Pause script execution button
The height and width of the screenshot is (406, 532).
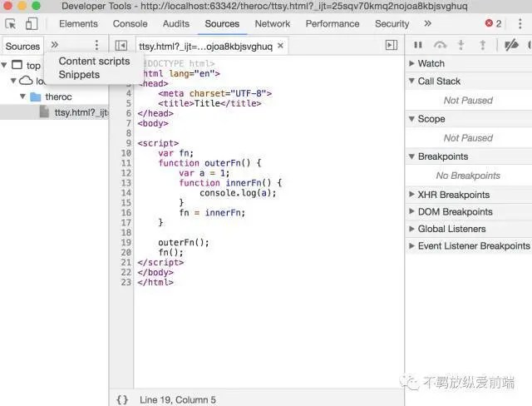pyautogui.click(x=418, y=45)
